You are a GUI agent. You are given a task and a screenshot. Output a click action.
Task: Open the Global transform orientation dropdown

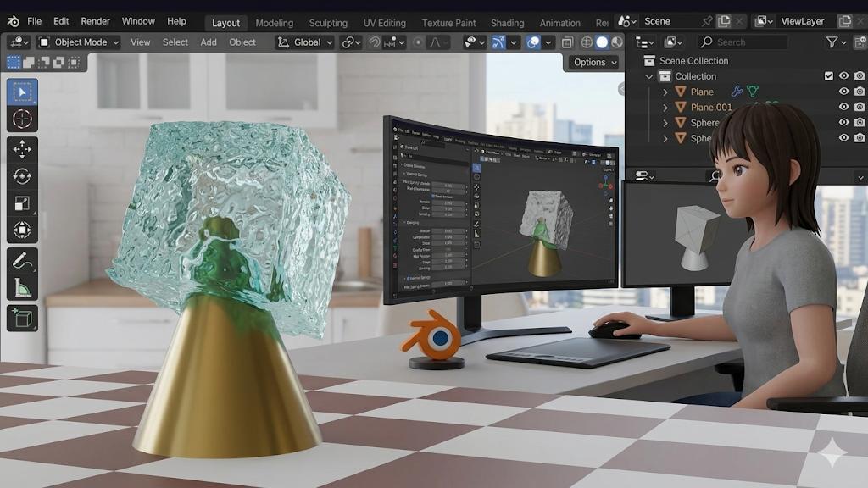coord(305,42)
